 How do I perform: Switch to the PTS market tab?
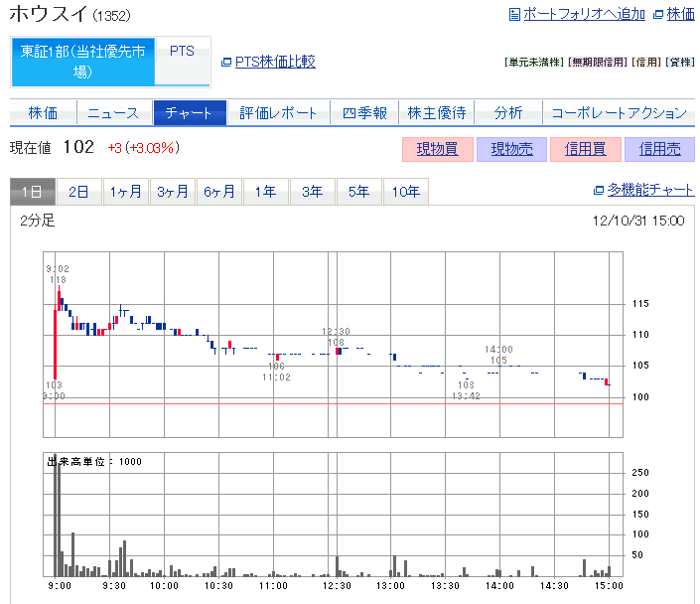[x=183, y=52]
